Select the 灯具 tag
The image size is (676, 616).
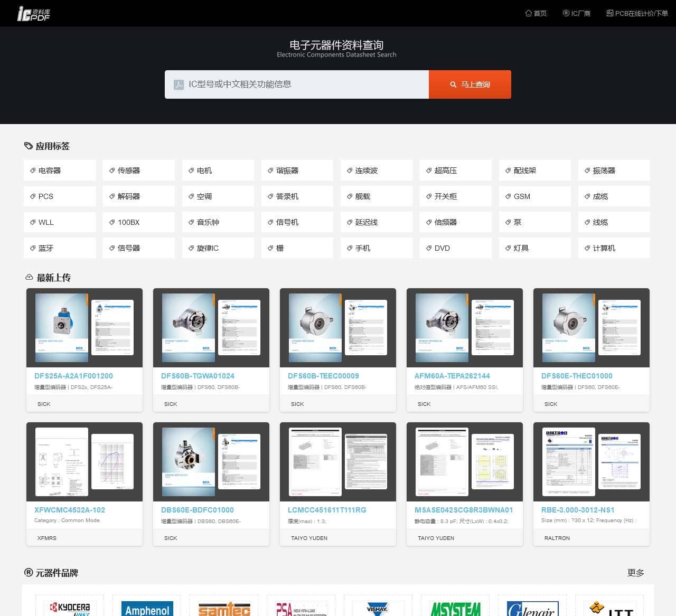(x=535, y=248)
